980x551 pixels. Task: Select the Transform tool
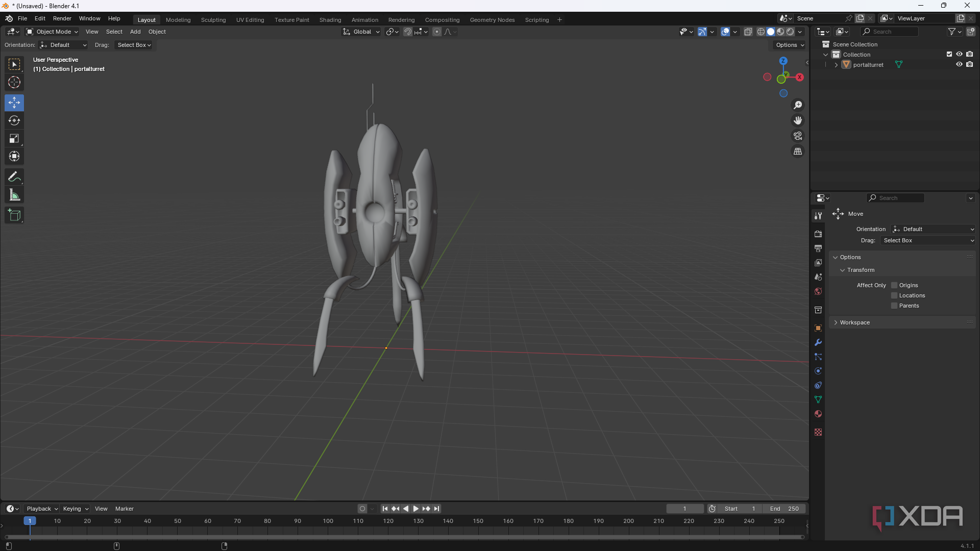pos(14,157)
